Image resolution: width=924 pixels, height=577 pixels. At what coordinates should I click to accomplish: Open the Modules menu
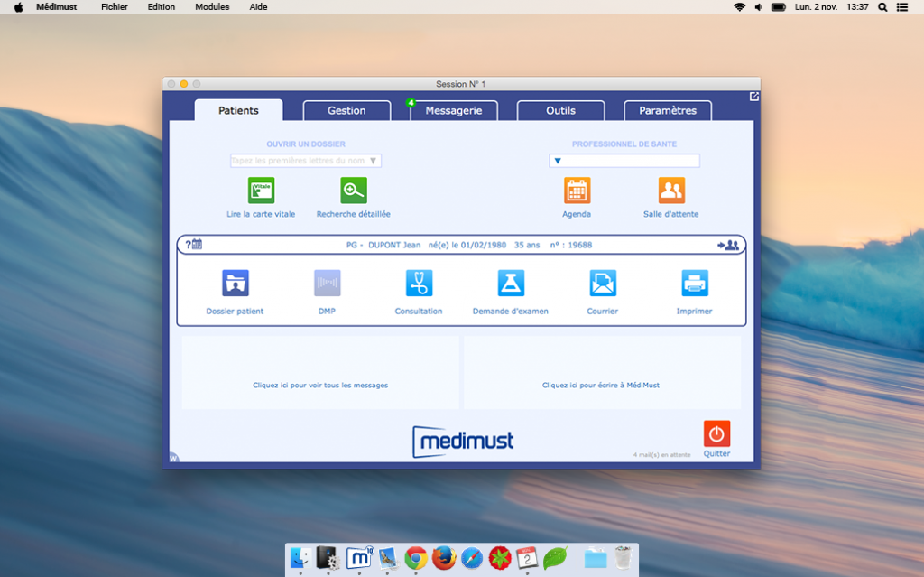tap(212, 7)
